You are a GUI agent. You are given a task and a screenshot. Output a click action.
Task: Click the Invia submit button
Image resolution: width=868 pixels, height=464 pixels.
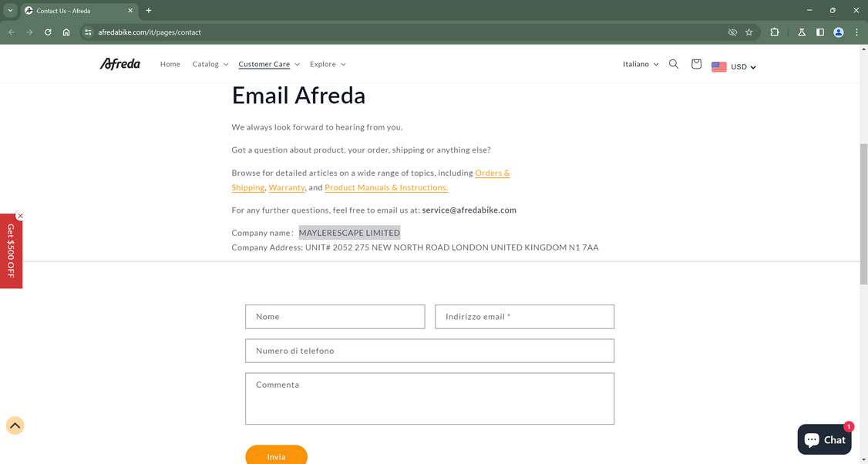click(x=276, y=456)
